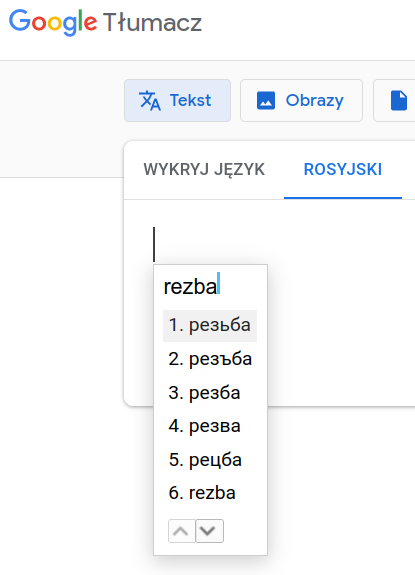Viewport: 415px width, 575px height.
Task: Select the Tekst translation mode button
Action: coord(177,100)
